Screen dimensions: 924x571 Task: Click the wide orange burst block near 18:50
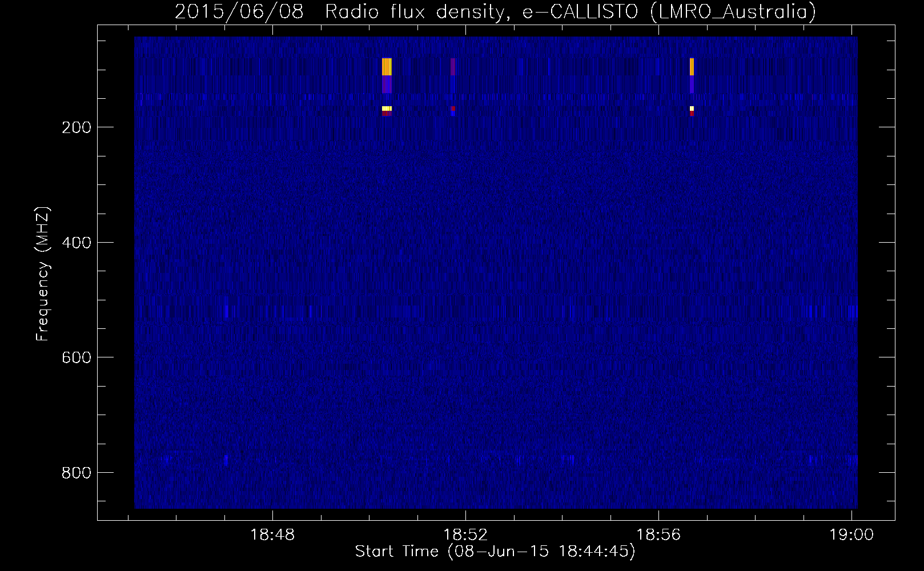(387, 67)
